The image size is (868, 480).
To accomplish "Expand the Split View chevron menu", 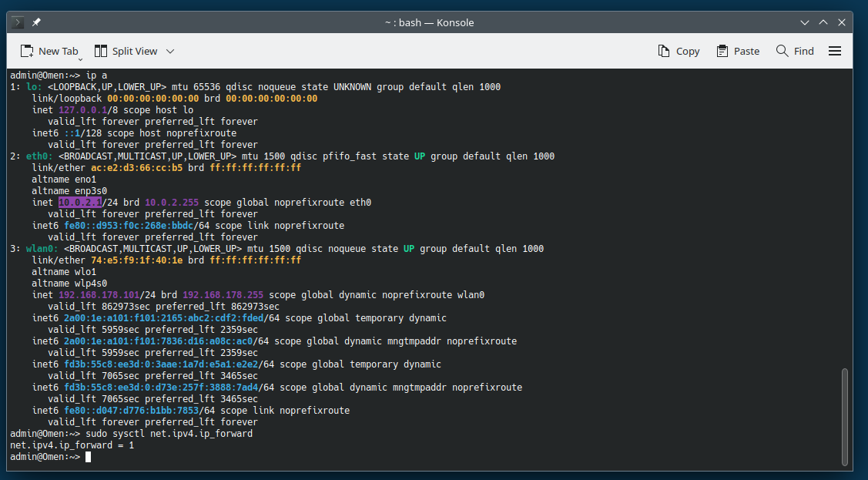I will click(170, 51).
